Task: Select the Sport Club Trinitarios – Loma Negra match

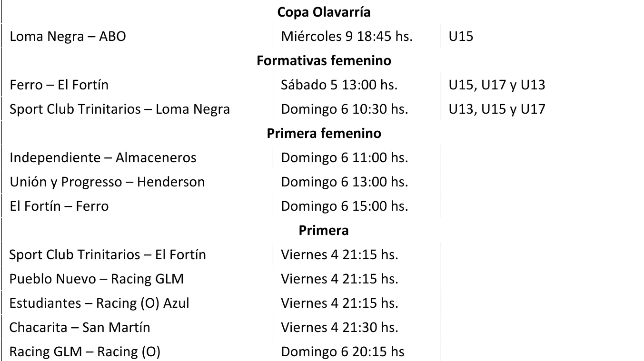Action: pyautogui.click(x=119, y=109)
